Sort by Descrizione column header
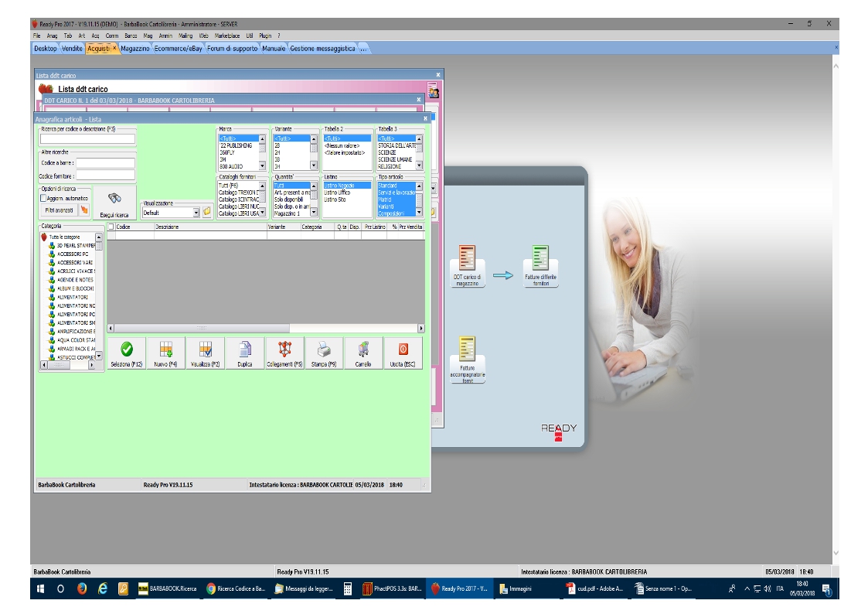The width and height of the screenshot is (868, 614). point(210,227)
